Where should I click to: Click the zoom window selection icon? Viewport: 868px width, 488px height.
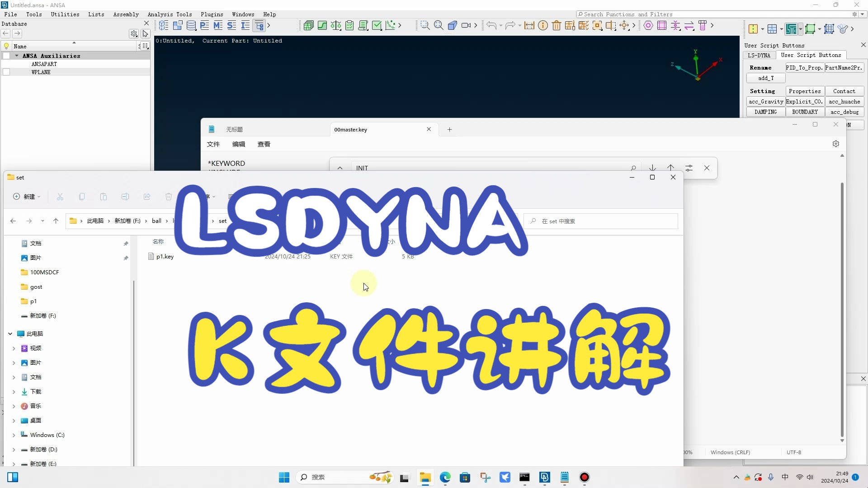(425, 25)
